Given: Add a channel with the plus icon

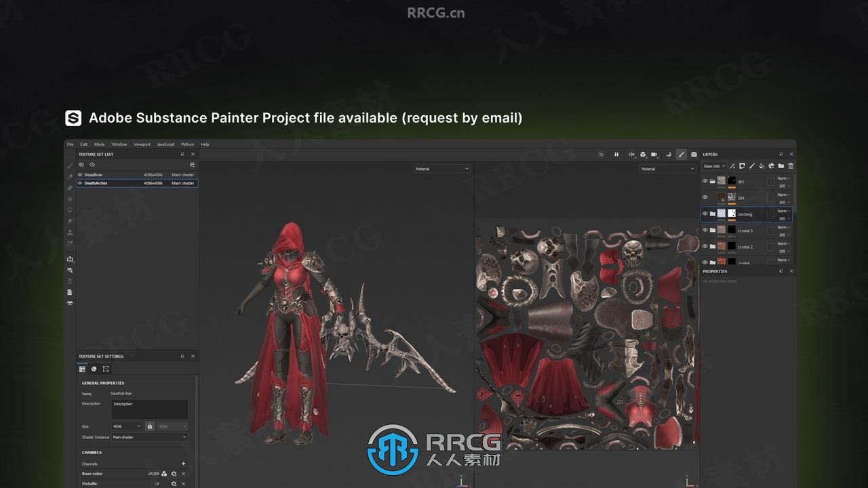Looking at the screenshot, I should [x=183, y=464].
